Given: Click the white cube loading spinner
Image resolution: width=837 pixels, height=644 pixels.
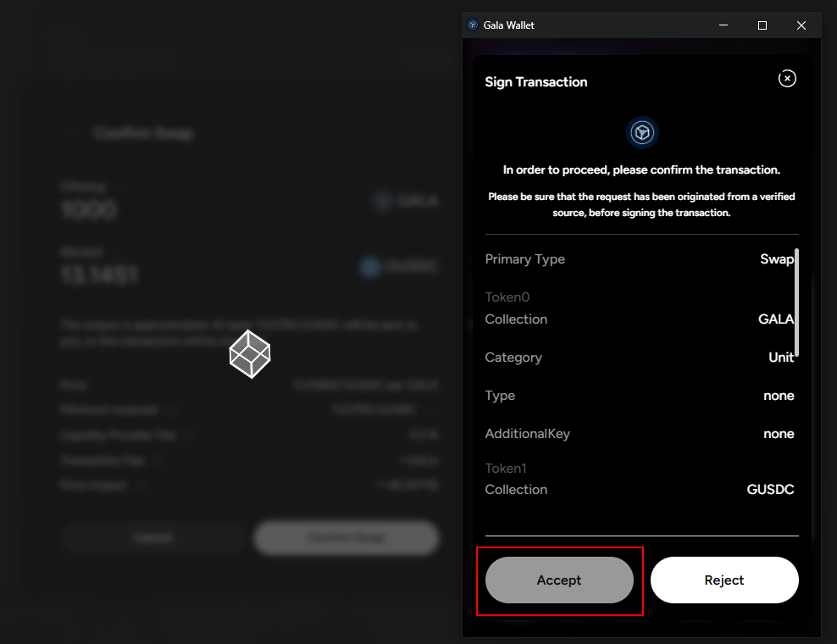Looking at the screenshot, I should tap(250, 354).
